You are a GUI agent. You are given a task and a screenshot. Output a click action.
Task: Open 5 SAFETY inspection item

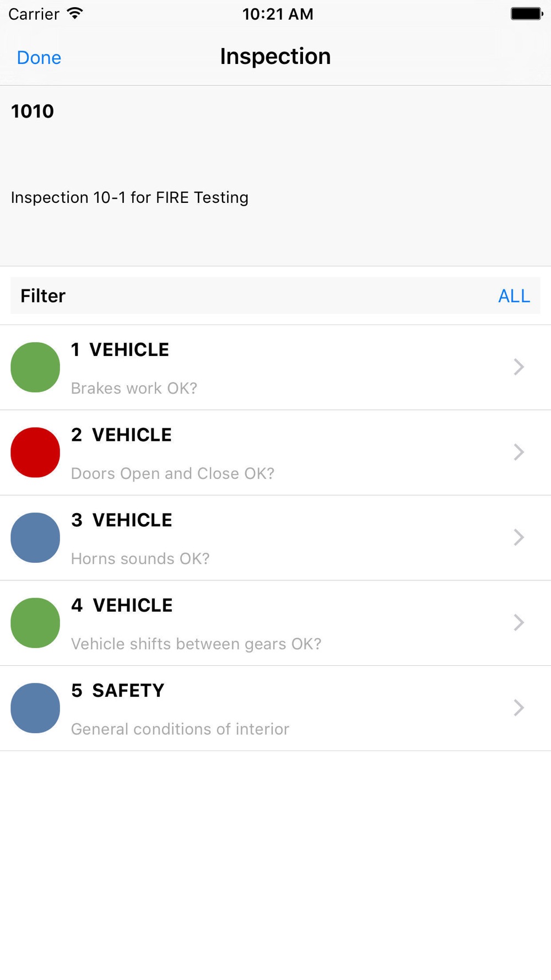[275, 708]
